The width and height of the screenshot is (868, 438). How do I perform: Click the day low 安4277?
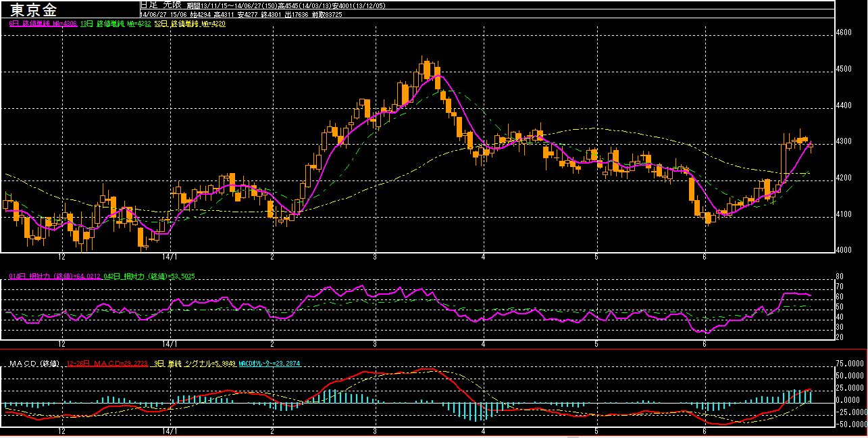tap(247, 15)
